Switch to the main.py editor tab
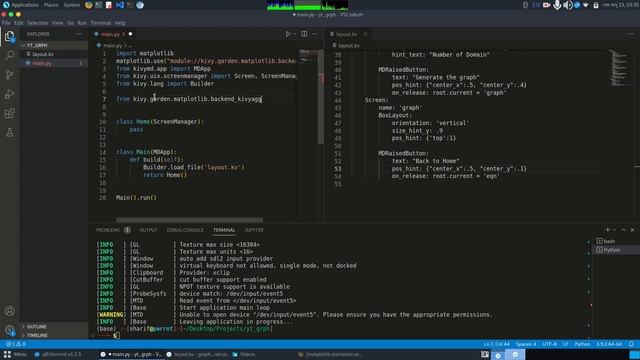 point(113,34)
